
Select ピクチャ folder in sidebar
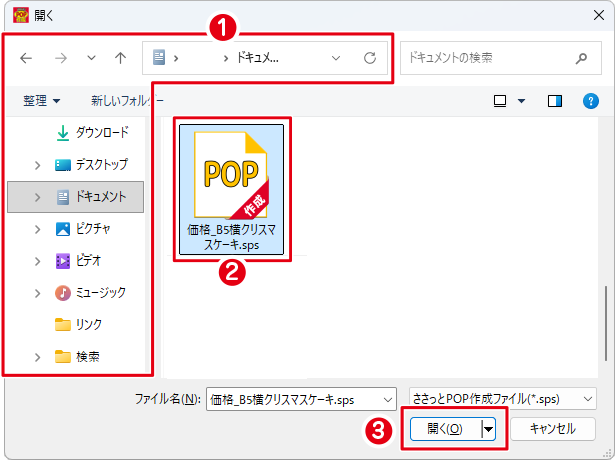coord(92,228)
